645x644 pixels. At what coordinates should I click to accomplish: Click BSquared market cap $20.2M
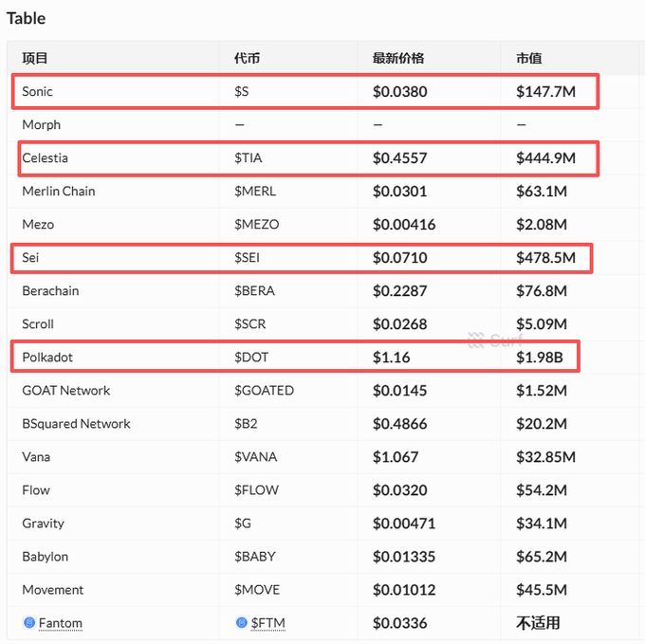pyautogui.click(x=542, y=424)
